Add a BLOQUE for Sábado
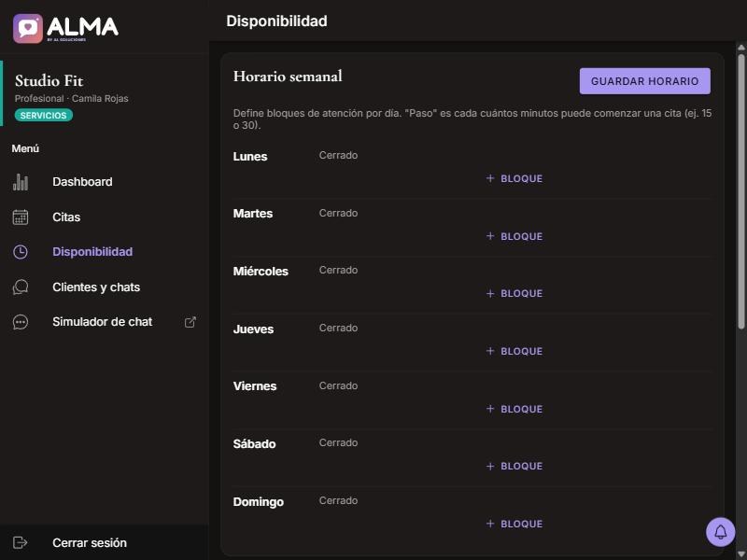The width and height of the screenshot is (747, 560). [514, 466]
